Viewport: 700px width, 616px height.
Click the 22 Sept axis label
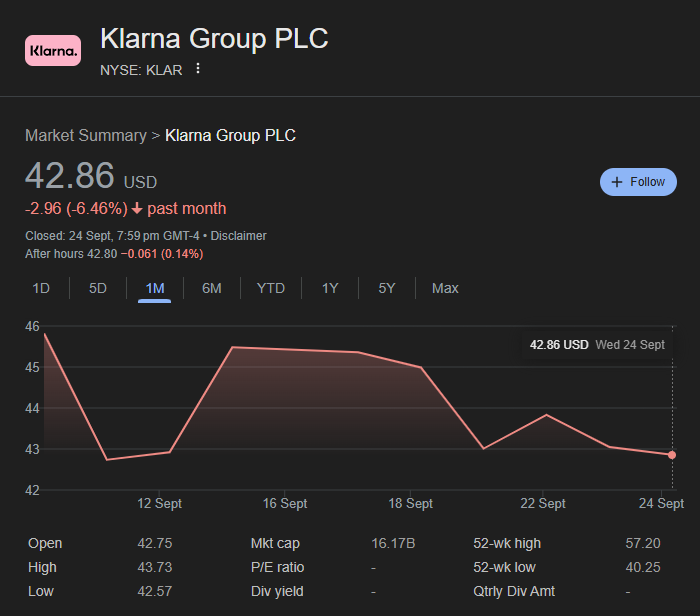point(542,504)
